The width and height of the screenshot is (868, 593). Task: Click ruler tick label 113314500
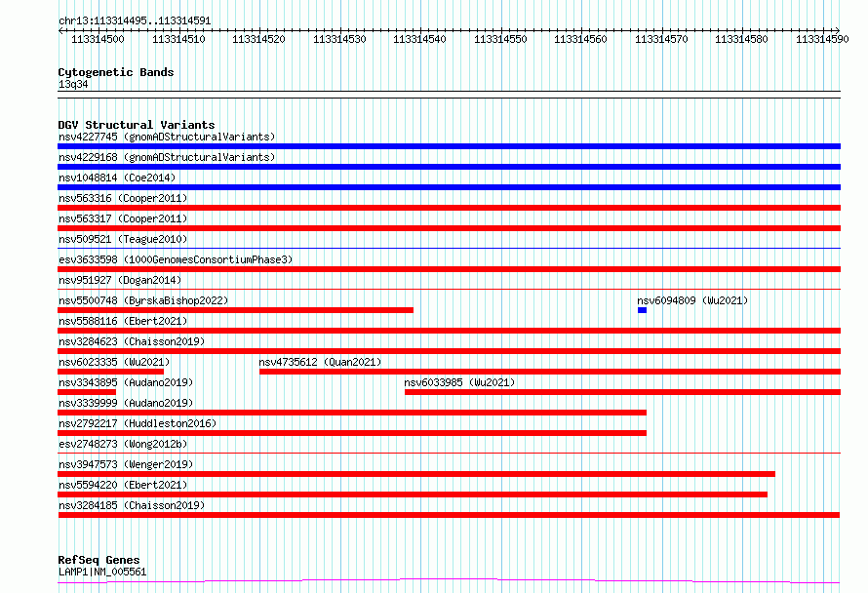point(98,39)
